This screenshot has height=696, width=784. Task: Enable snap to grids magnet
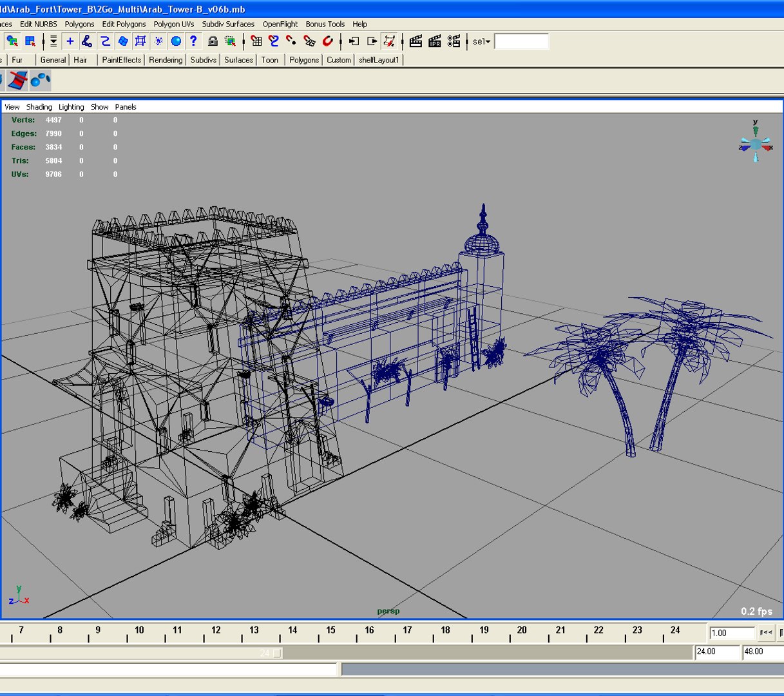[x=256, y=41]
